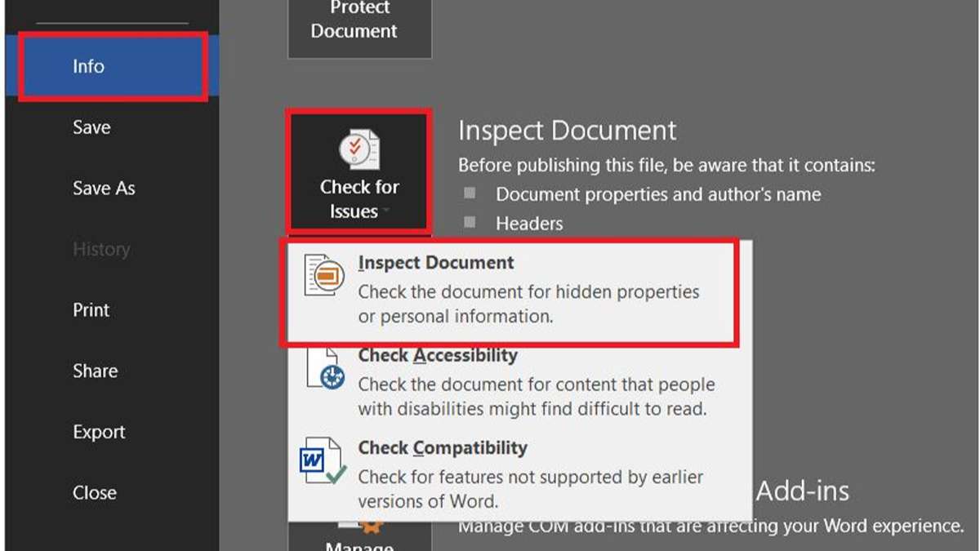This screenshot has height=551, width=980.
Task: Select Close in the left sidebar
Action: [x=95, y=492]
